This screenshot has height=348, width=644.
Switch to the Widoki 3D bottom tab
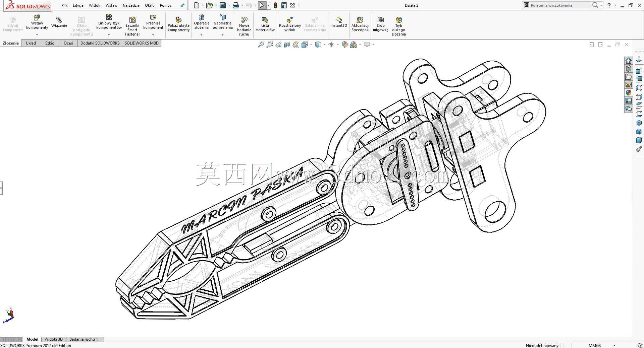pyautogui.click(x=54, y=339)
